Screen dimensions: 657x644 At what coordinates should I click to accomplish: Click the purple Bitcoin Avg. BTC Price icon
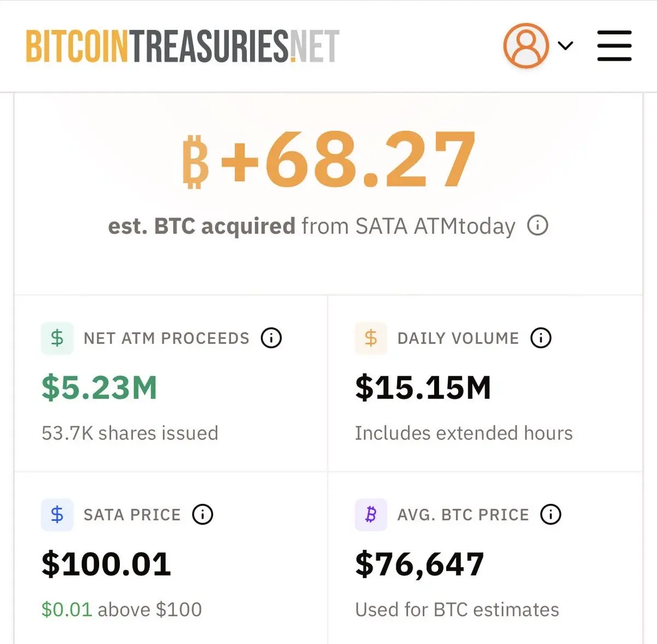[371, 514]
